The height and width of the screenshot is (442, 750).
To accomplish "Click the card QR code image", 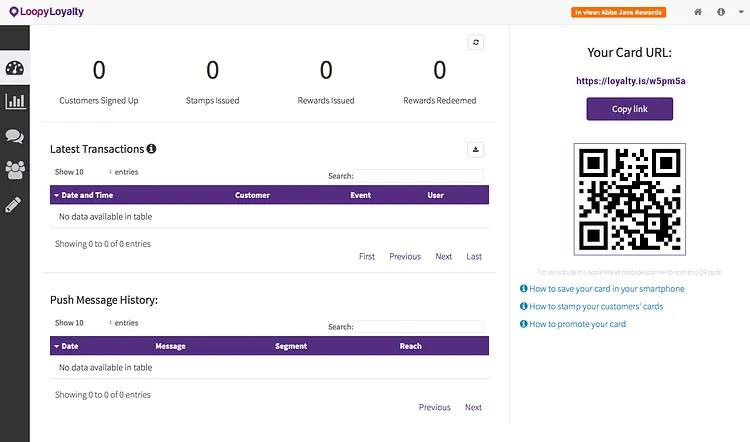I will tap(629, 199).
